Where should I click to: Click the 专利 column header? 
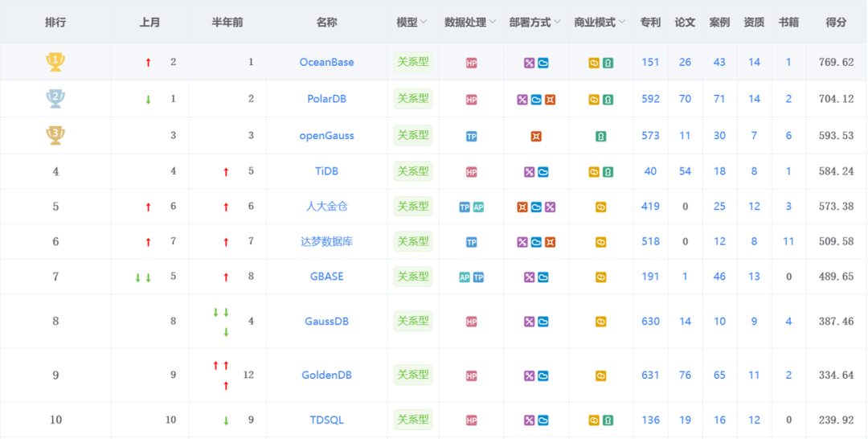[650, 23]
